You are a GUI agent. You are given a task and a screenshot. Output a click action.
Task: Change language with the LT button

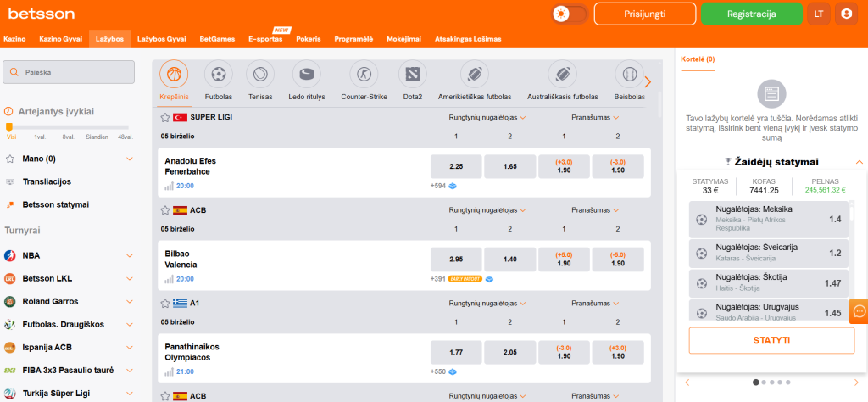coord(819,14)
